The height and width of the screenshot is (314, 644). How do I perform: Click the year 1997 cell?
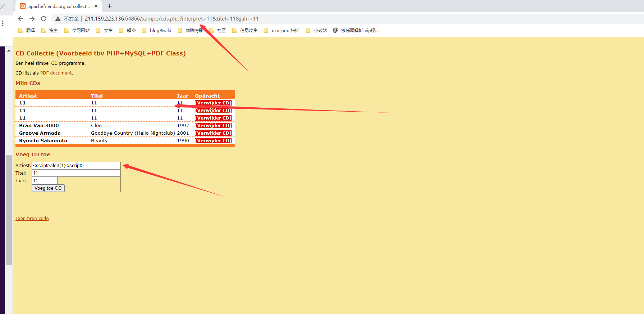point(183,126)
